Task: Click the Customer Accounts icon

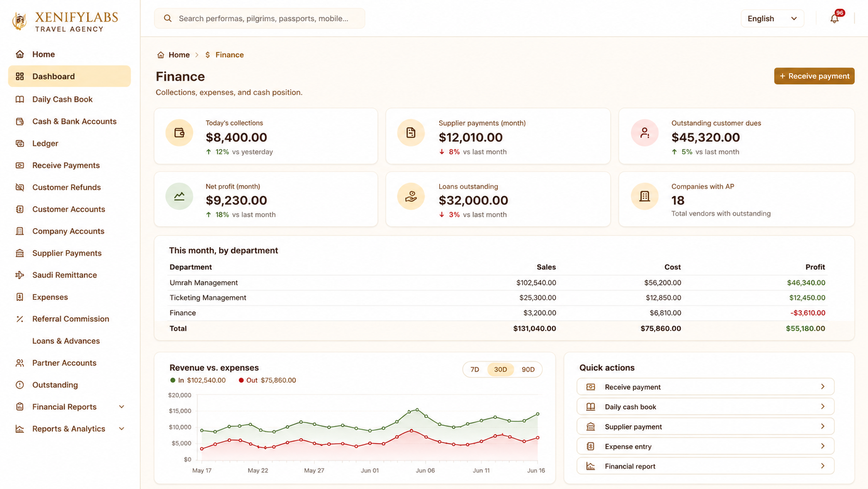Action: click(x=20, y=209)
